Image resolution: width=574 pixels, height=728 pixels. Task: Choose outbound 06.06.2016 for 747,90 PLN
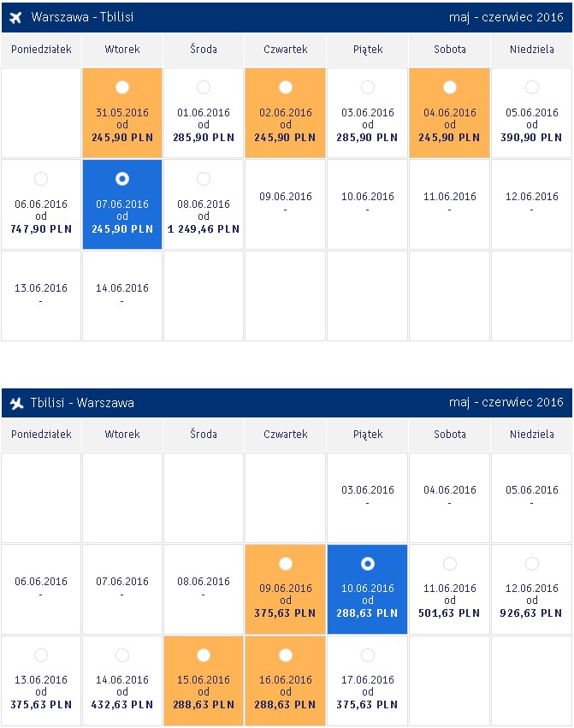coord(41,179)
